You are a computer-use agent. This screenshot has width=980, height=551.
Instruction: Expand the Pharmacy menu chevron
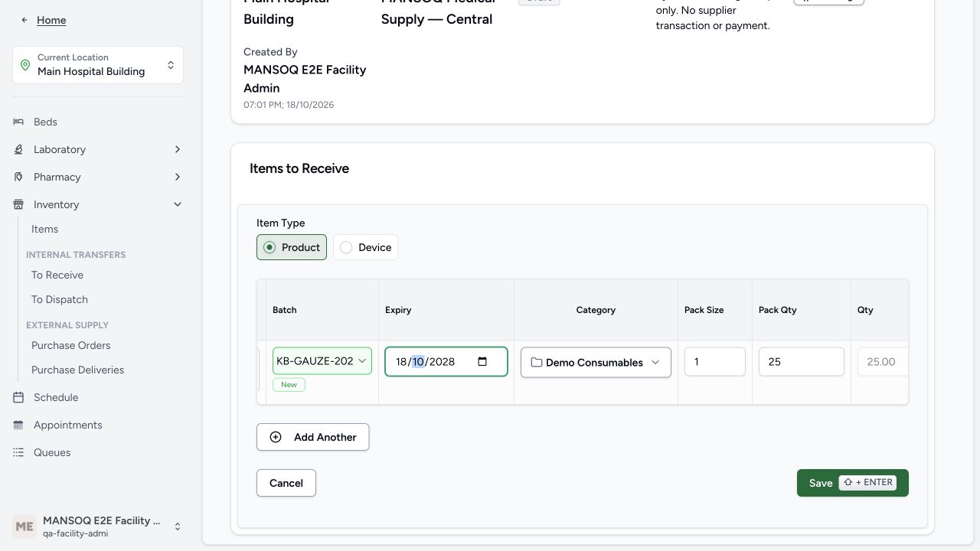coord(178,177)
